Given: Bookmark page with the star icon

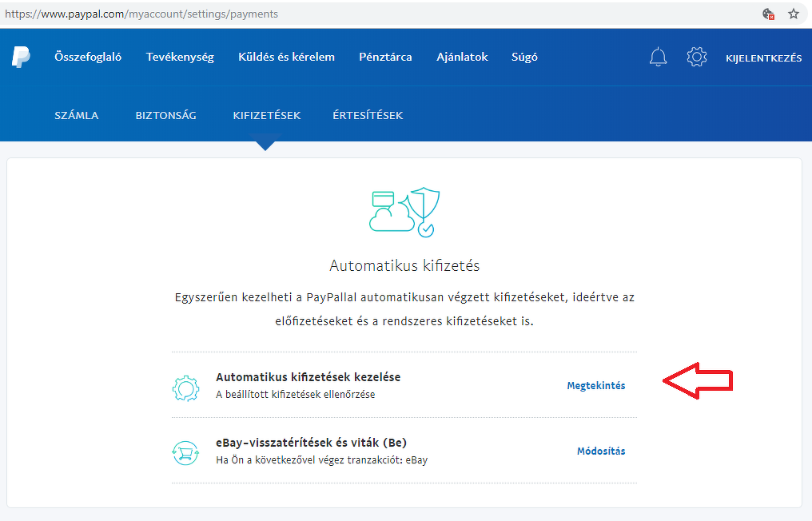Looking at the screenshot, I should click(794, 14).
